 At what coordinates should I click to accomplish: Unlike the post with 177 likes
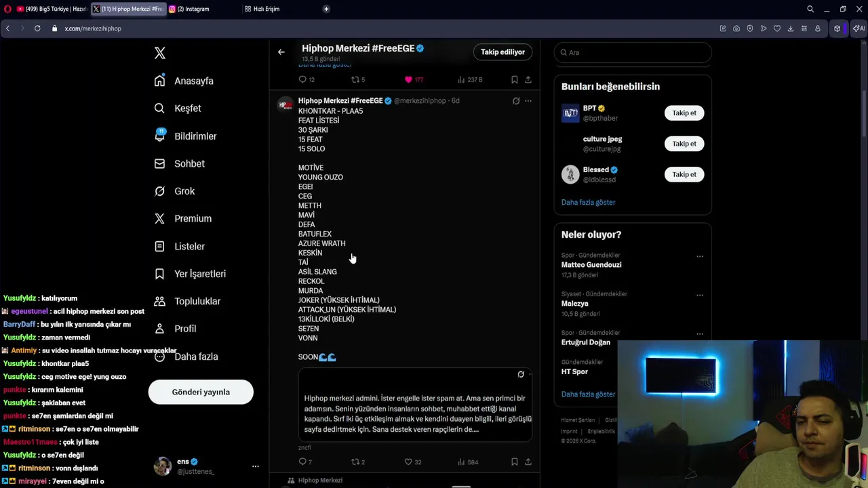click(x=414, y=79)
